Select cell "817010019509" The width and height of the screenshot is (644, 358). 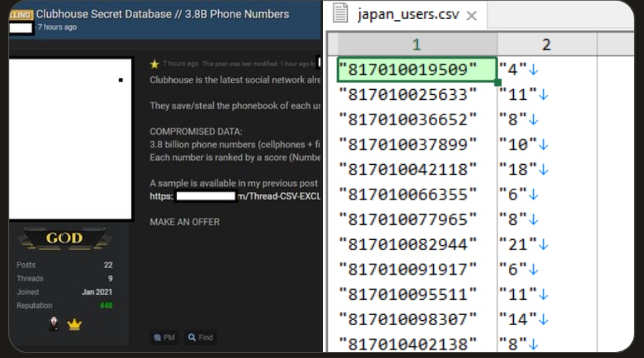(x=417, y=70)
